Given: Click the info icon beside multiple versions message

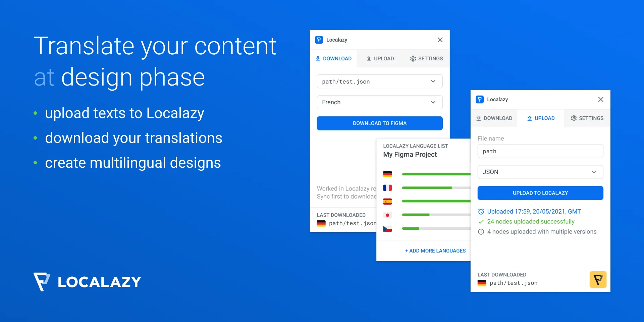Looking at the screenshot, I should tap(481, 231).
